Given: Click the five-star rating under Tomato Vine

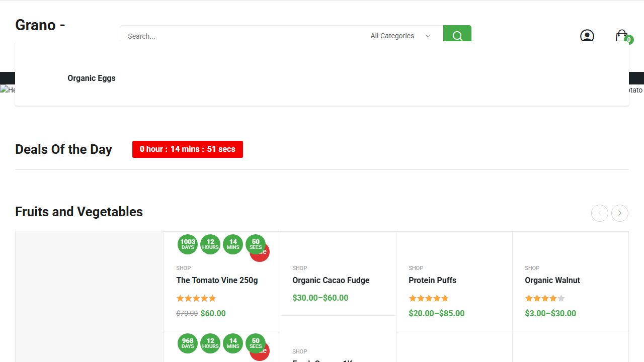Looking at the screenshot, I should tap(196, 298).
